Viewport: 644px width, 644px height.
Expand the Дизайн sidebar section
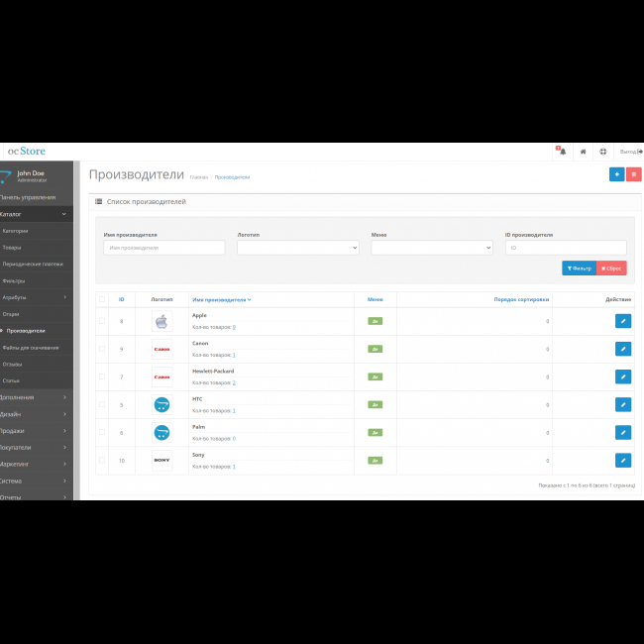click(35, 414)
